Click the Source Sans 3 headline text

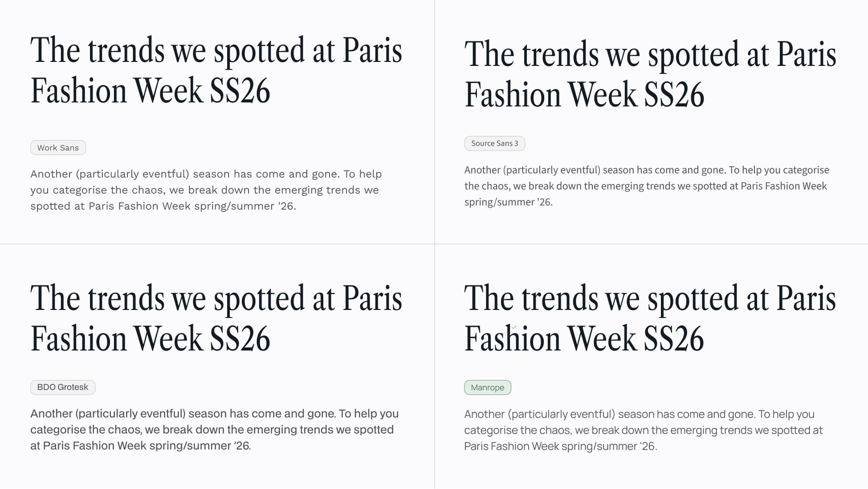(x=650, y=73)
